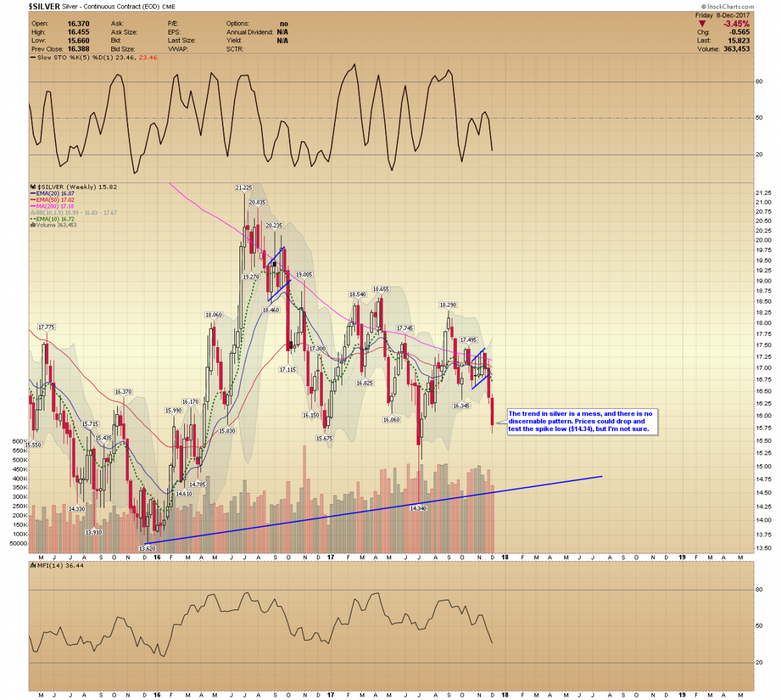Click the red EMA(50) legend line marker
Image resolution: width=781 pixels, height=700 pixels.
(x=33, y=200)
